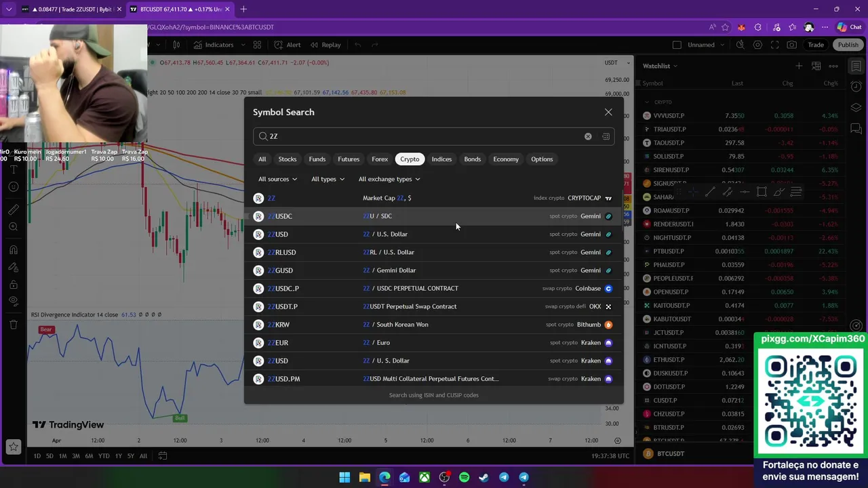The image size is (868, 488).
Task: Open chart settings hexagon icon
Action: point(757,45)
